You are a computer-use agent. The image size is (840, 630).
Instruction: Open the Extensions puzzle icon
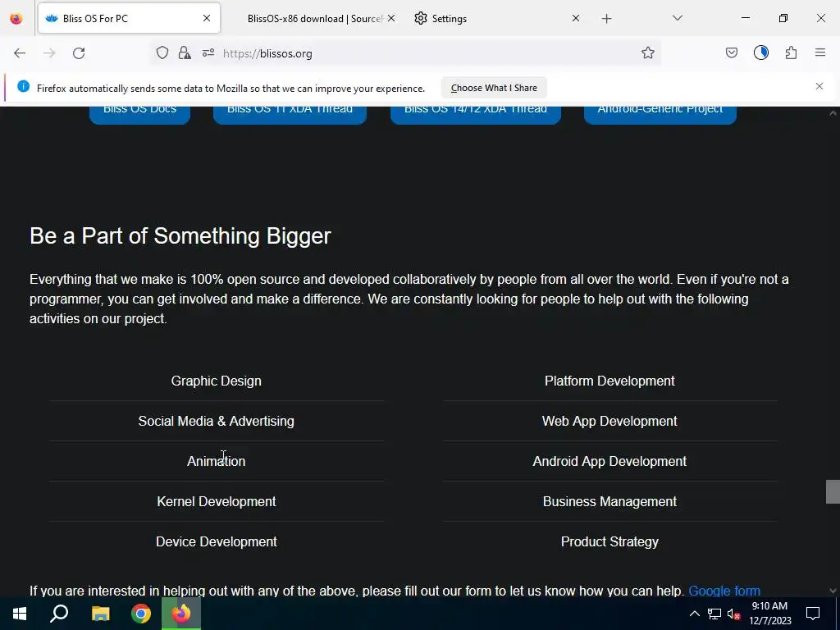(791, 53)
